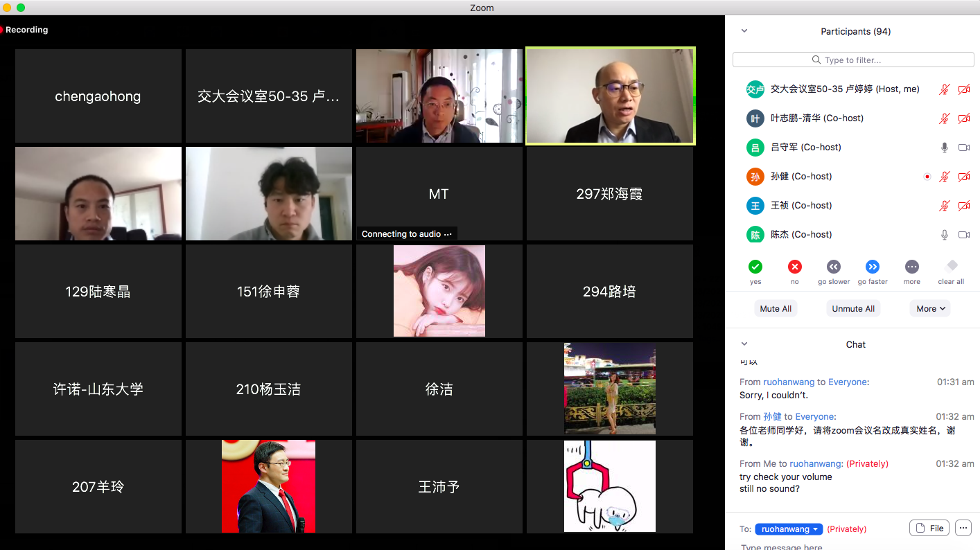Click the chat options ellipsis icon
This screenshot has height=550, width=980.
963,528
